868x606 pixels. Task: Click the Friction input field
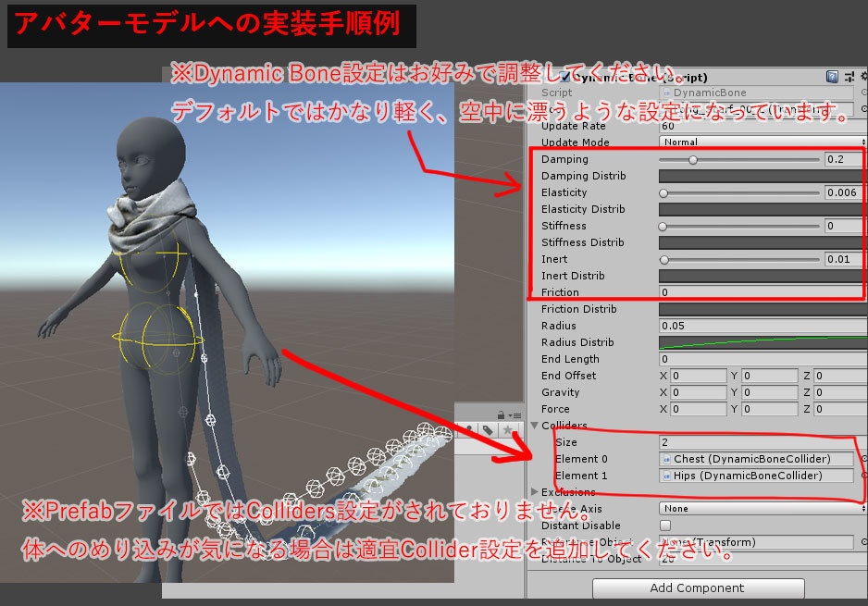[x=762, y=292]
